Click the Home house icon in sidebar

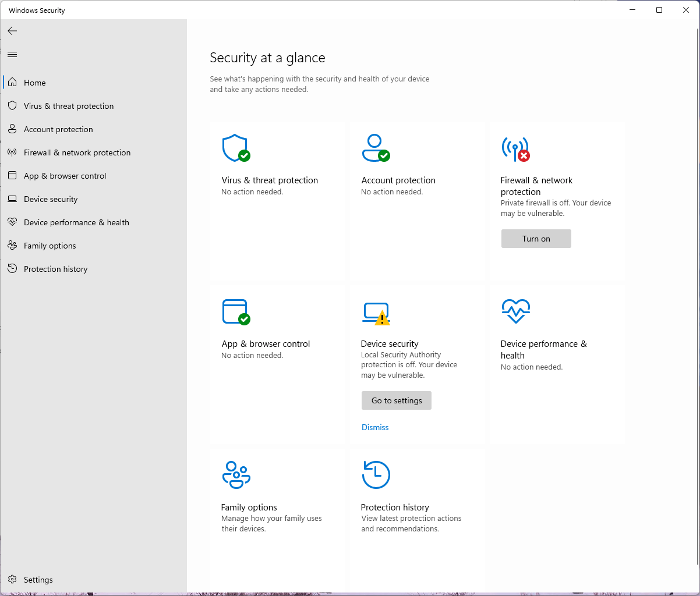(x=12, y=83)
